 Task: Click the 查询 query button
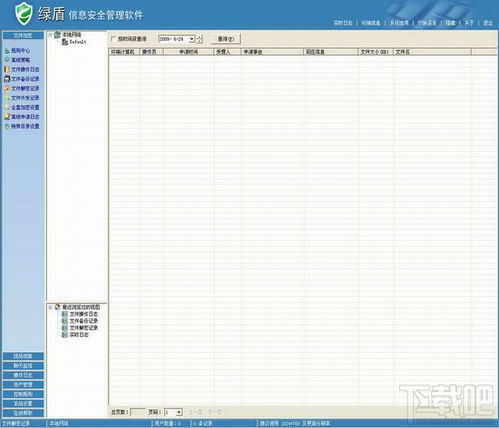point(226,39)
